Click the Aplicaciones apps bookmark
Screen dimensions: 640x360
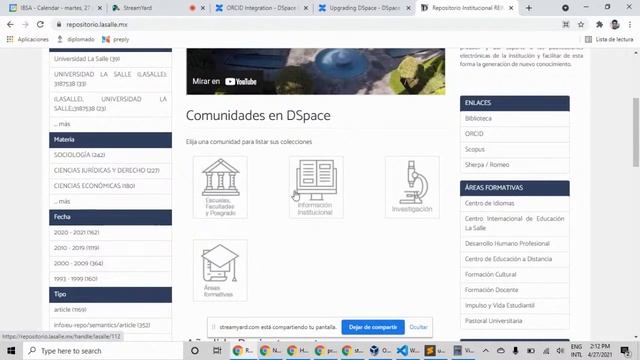click(28, 39)
